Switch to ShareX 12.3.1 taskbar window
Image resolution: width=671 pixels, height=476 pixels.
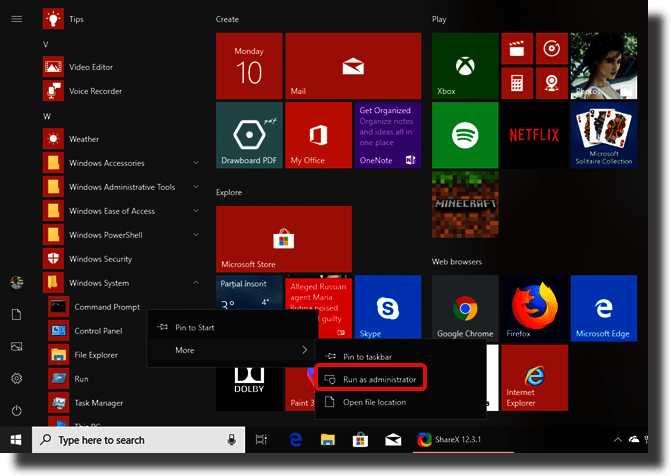click(463, 440)
